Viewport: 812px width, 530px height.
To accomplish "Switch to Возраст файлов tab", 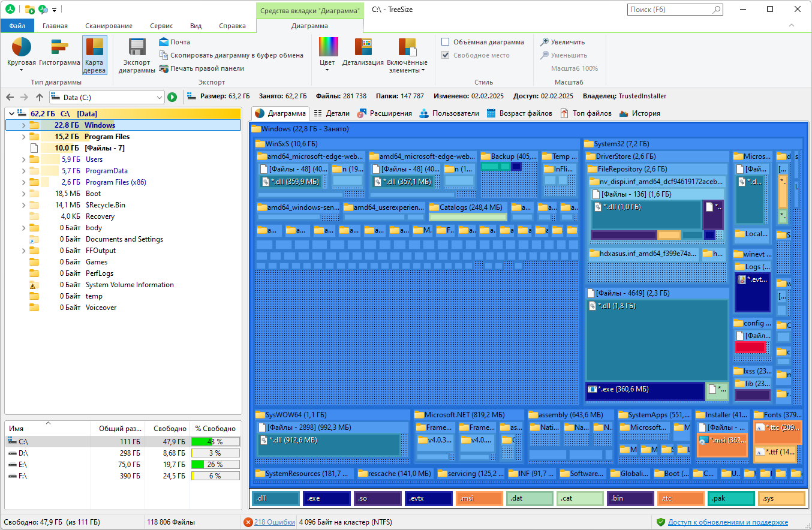I will pyautogui.click(x=520, y=113).
